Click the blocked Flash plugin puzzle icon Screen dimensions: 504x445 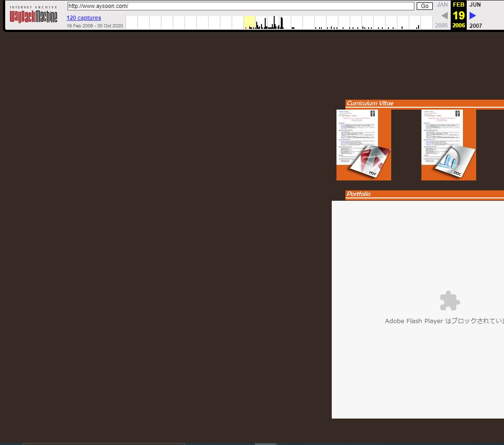[449, 301]
